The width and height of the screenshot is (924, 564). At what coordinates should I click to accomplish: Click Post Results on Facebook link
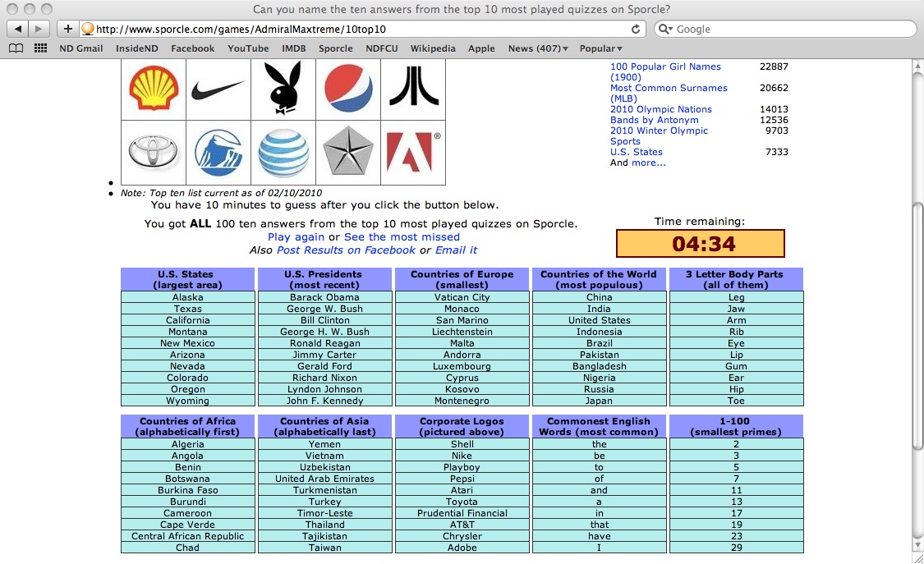click(346, 250)
